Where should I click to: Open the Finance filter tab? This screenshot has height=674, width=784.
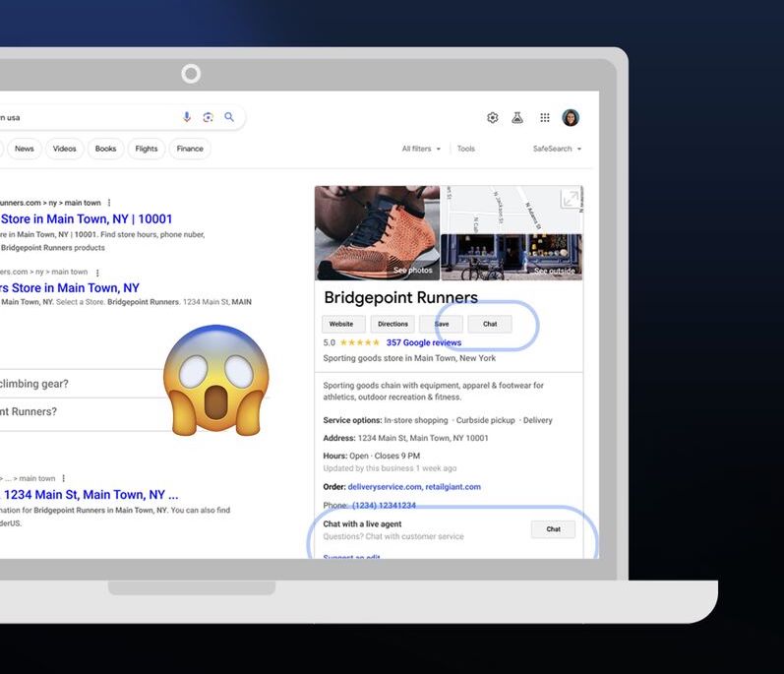point(190,149)
